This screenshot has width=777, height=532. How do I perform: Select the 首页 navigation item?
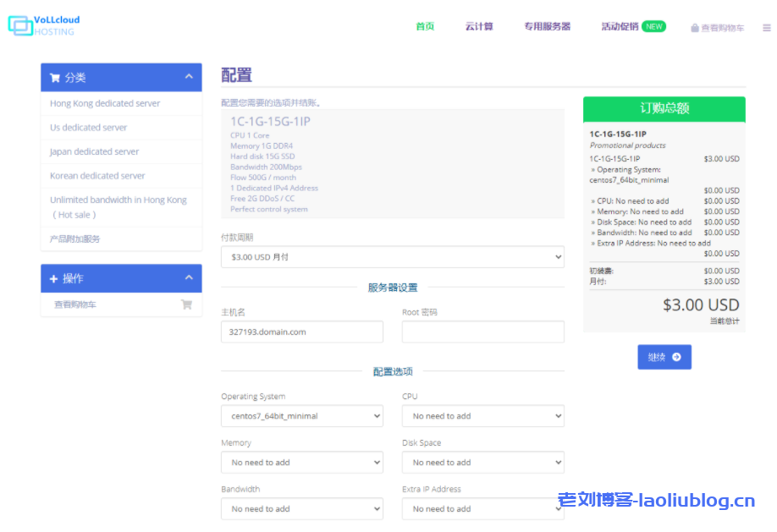[x=424, y=26]
